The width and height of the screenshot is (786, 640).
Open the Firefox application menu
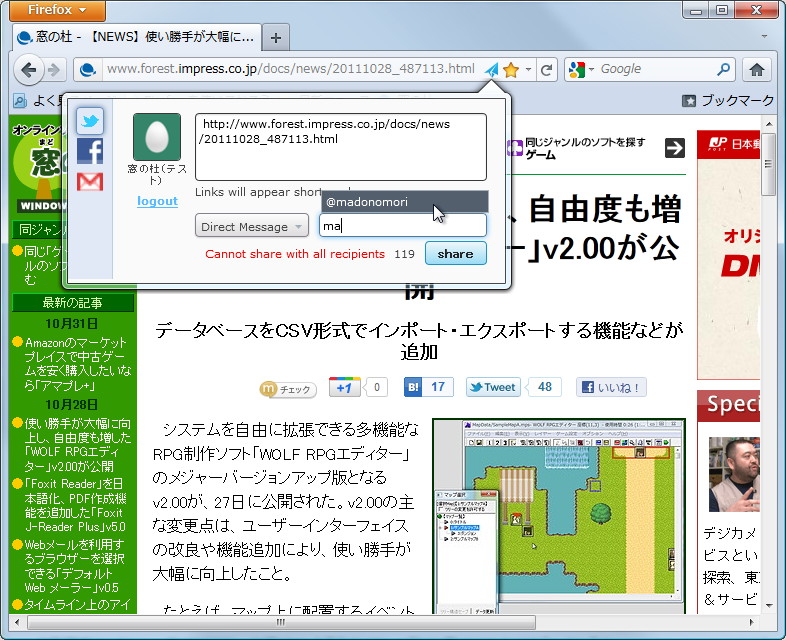coord(57,10)
